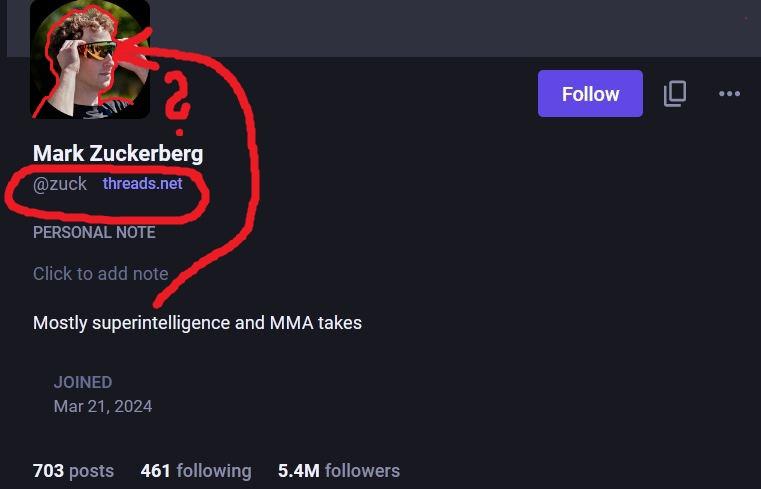The height and width of the screenshot is (489, 761).
Task: Open the threads.net instance link
Action: coord(142,184)
